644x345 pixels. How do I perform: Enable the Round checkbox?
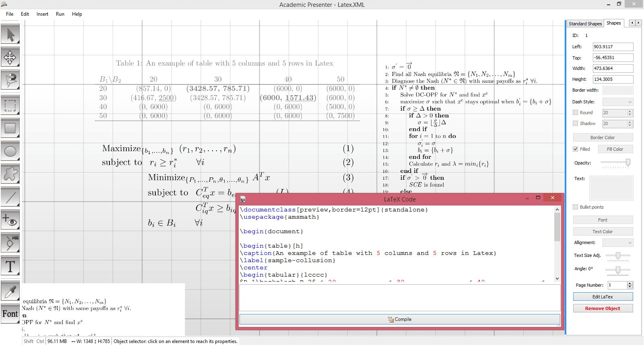pyautogui.click(x=576, y=113)
